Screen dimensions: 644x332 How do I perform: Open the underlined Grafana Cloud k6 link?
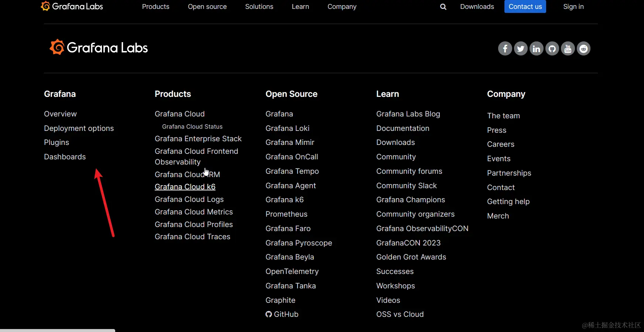pyautogui.click(x=185, y=187)
